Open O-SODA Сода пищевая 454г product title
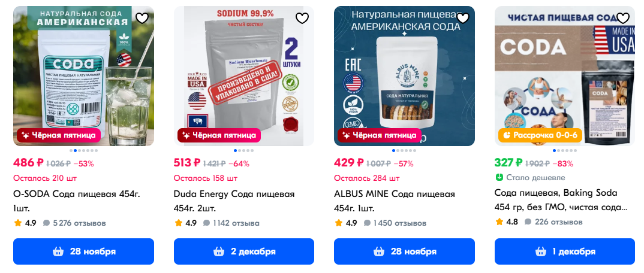The height and width of the screenshot is (273, 644). coord(80,201)
